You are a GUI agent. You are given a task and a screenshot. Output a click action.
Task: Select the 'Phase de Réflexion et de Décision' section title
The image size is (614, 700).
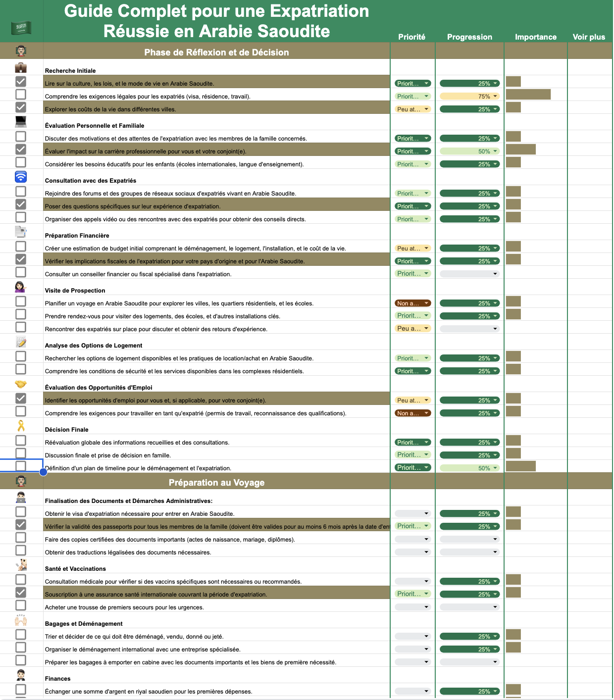click(x=216, y=52)
